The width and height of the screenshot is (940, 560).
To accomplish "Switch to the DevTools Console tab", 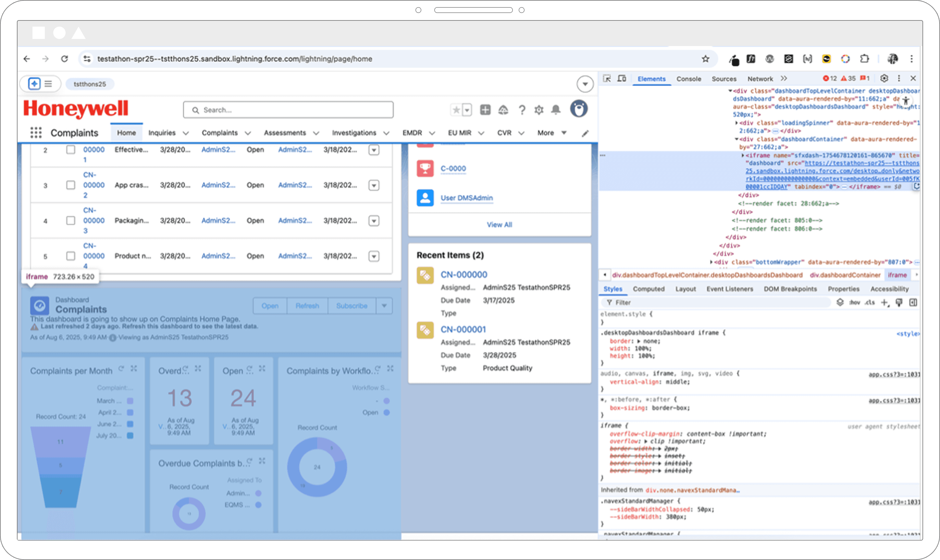I will click(x=688, y=79).
